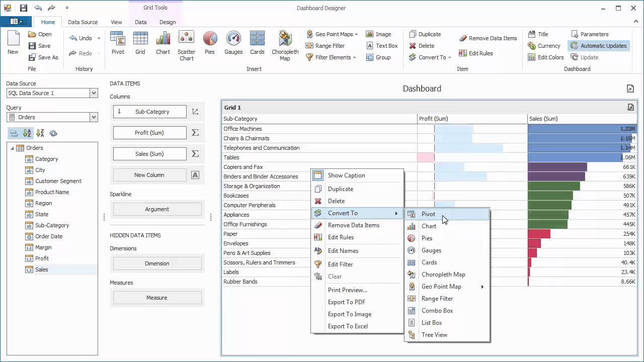Insert a Choropleth Map item

(285, 46)
